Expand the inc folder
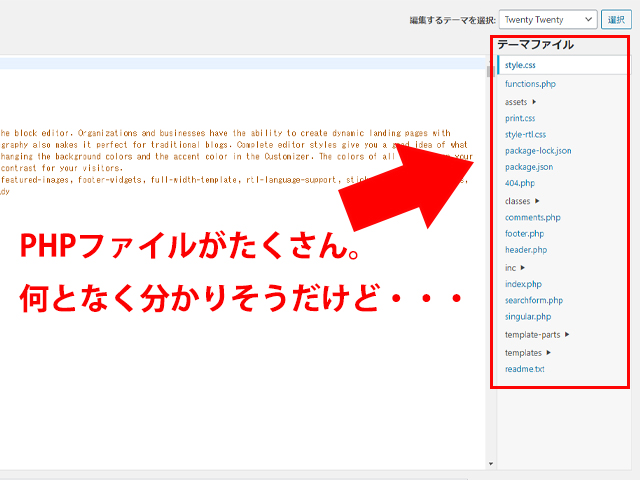The image size is (640, 480). [515, 268]
